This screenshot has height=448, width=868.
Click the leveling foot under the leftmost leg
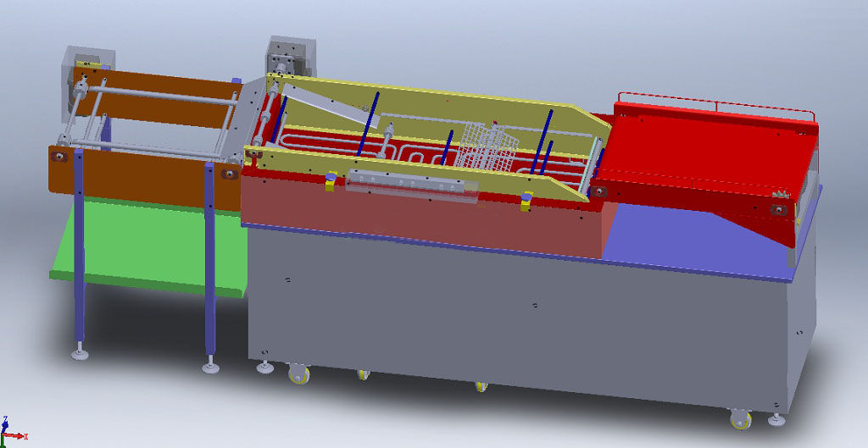pyautogui.click(x=81, y=352)
